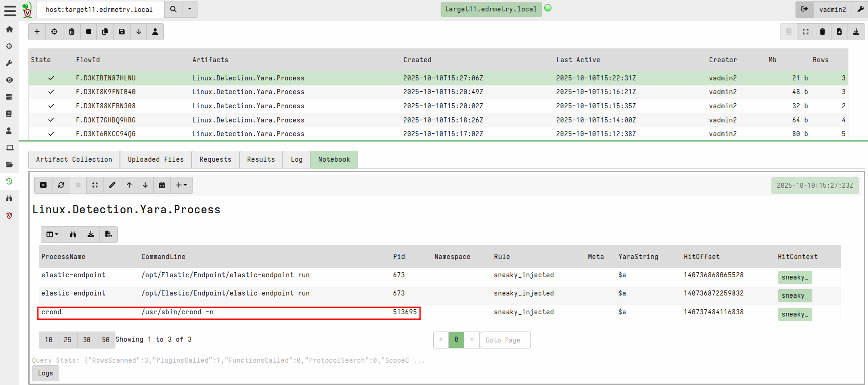868x385 pixels.
Task: Toggle the hamburger sidebar menu
Action: pyautogui.click(x=10, y=10)
